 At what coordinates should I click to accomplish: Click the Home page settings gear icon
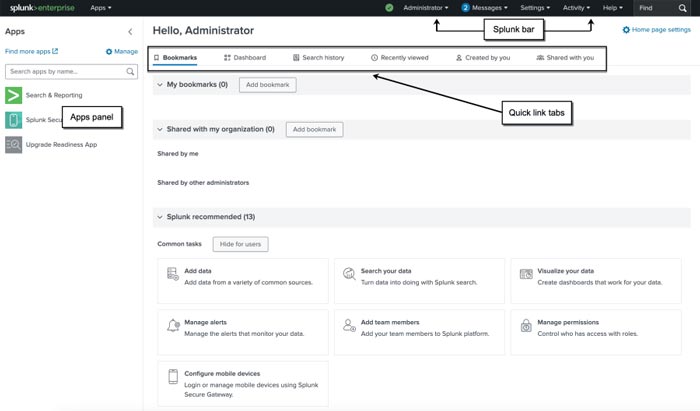[x=626, y=30]
